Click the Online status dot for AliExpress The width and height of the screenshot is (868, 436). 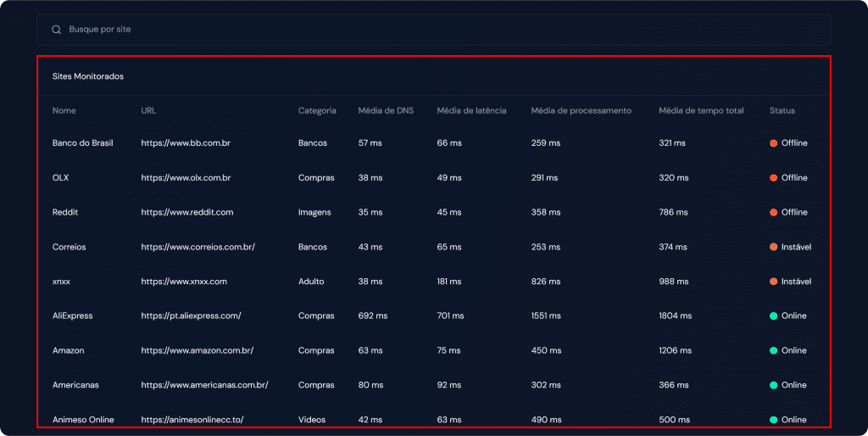pyautogui.click(x=773, y=316)
